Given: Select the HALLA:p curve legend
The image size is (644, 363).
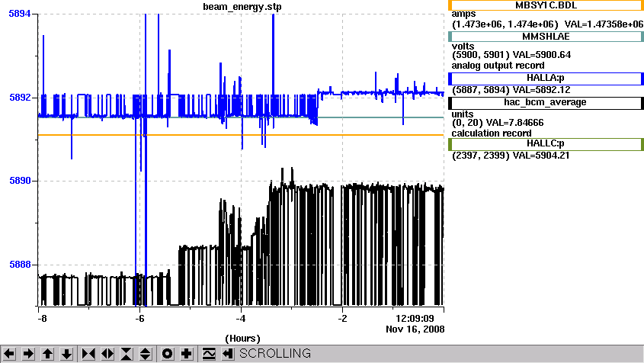Looking at the screenshot, I should coord(546,78).
